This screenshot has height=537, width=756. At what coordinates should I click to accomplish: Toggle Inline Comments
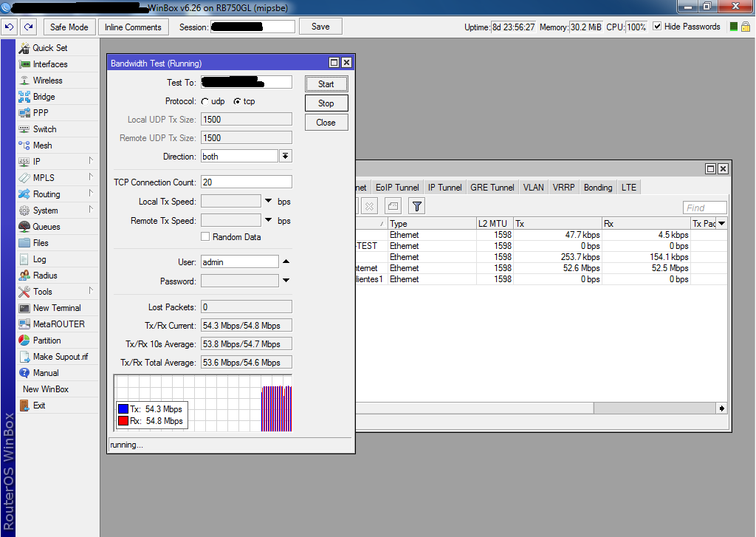(x=133, y=27)
